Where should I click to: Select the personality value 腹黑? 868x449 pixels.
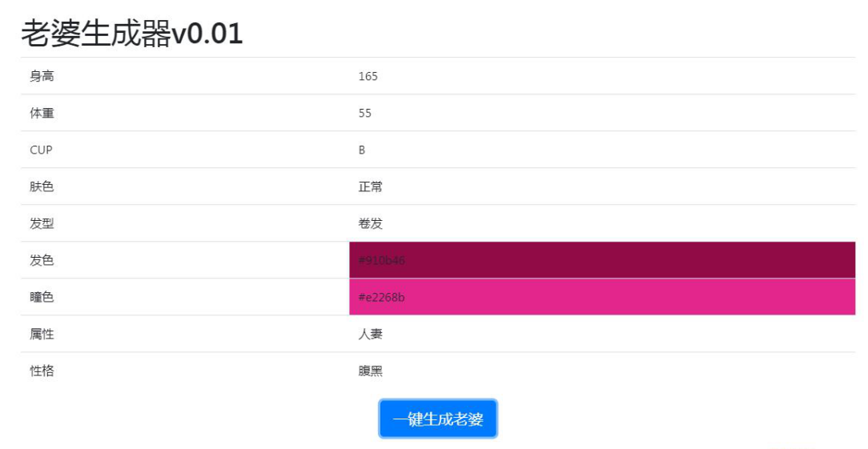(371, 371)
